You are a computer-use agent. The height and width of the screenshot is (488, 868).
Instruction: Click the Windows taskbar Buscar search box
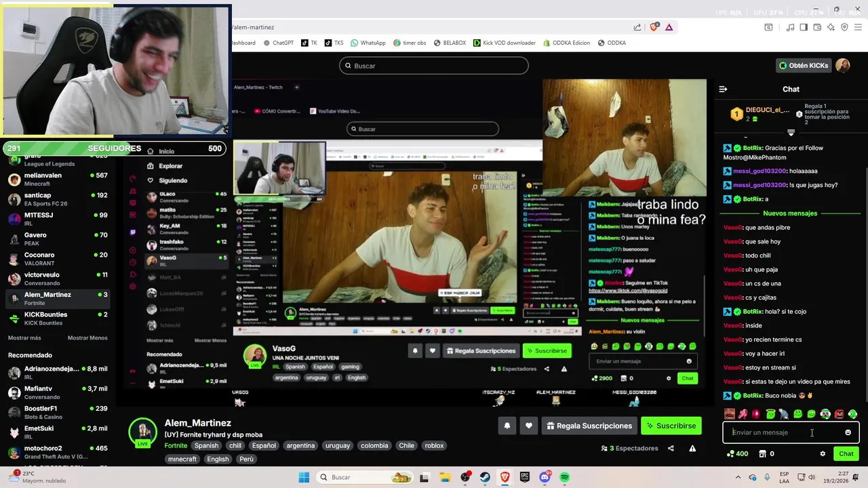tap(365, 477)
